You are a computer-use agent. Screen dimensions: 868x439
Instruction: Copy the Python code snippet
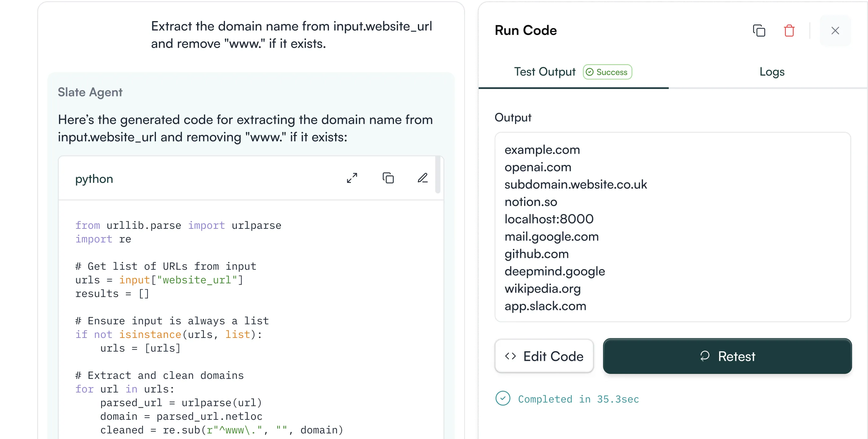pyautogui.click(x=388, y=178)
